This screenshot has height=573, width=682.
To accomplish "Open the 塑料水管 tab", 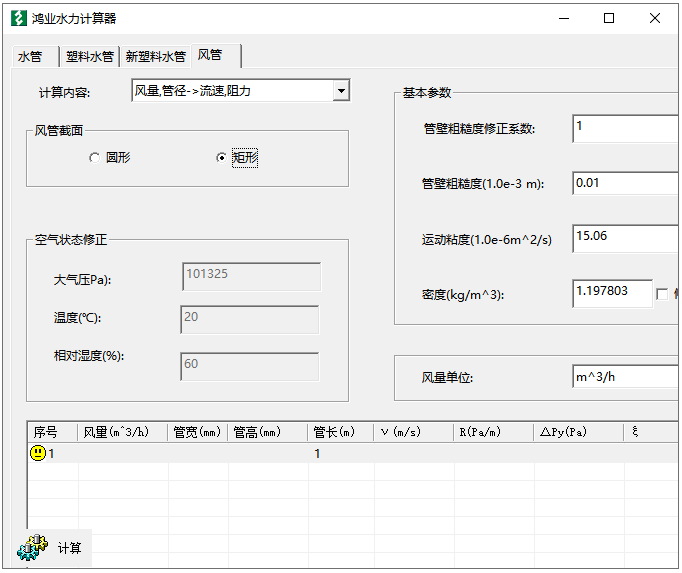I will [x=90, y=56].
